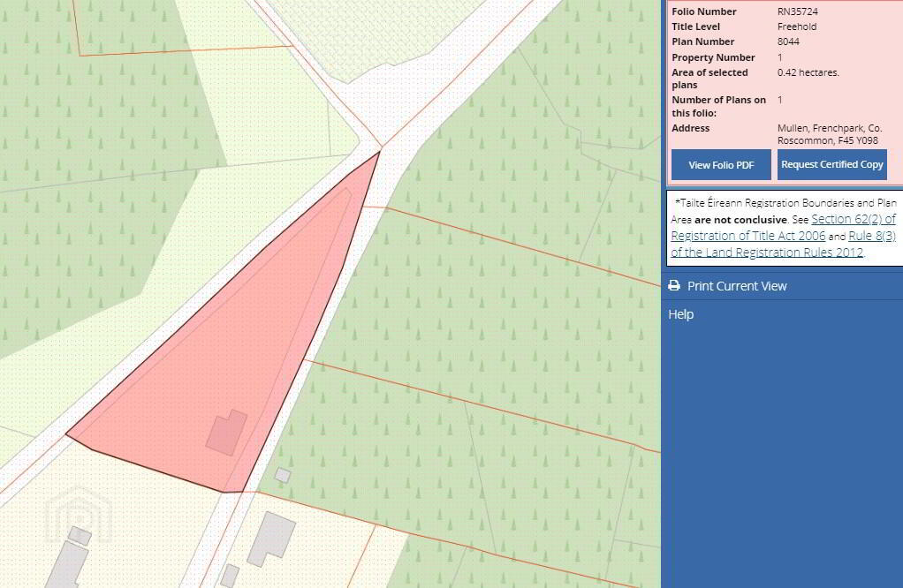This screenshot has width=903, height=588.
Task: Open the Help menu item
Action: coord(681,314)
